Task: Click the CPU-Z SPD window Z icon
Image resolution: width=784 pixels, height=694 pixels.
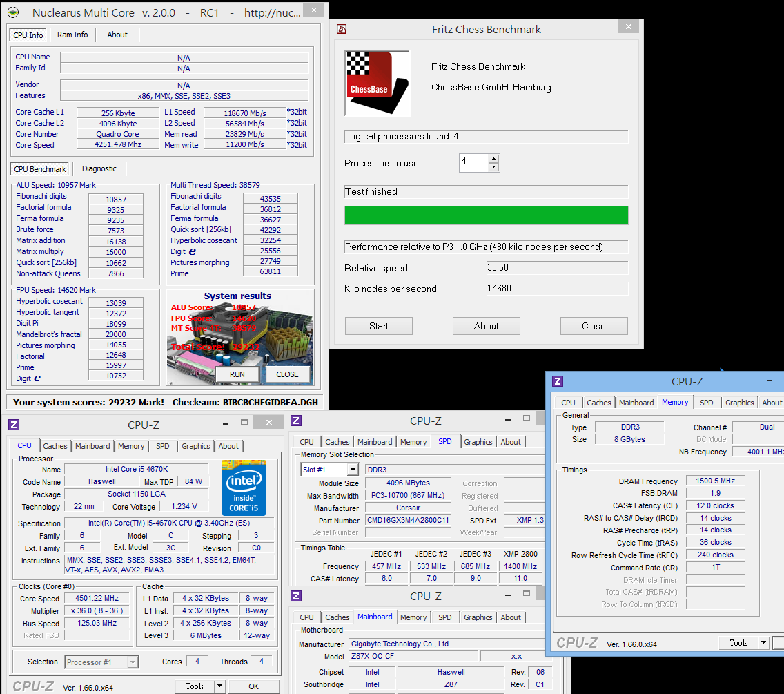Action: point(296,421)
